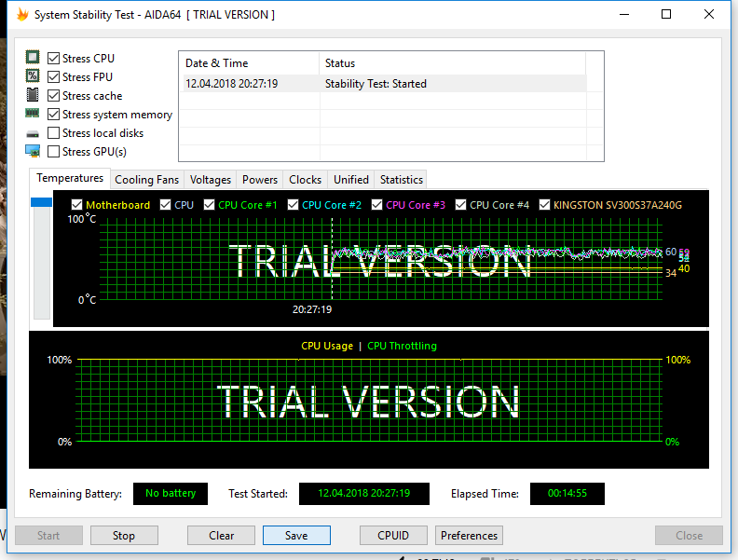Close the AIDA64 window via title bar X
Screen dimensions: 738x560
tap(709, 15)
